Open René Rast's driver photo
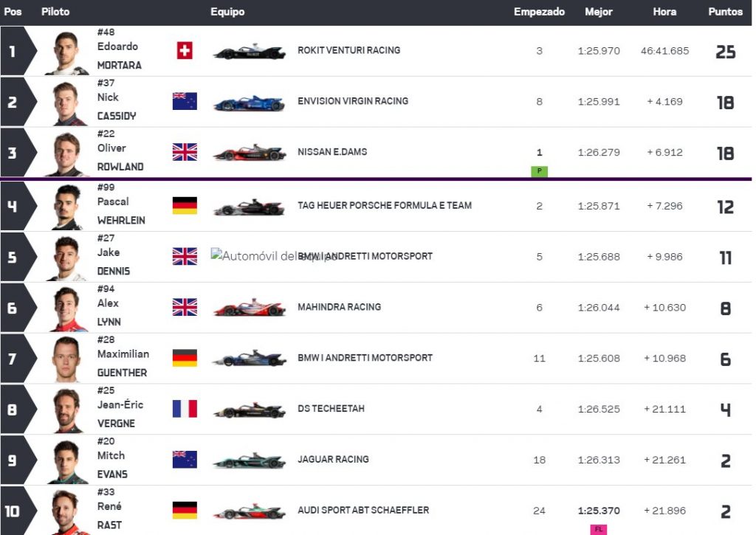 pos(66,512)
